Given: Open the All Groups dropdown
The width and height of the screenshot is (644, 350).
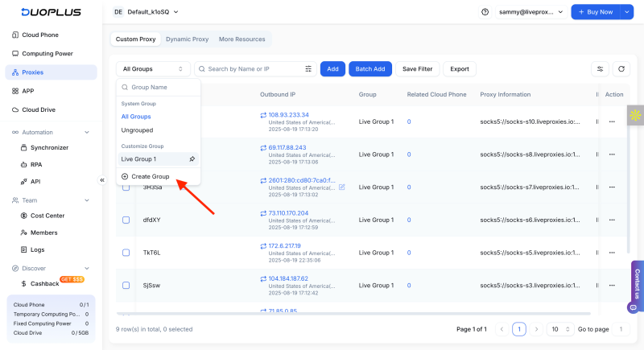Looking at the screenshot, I should point(153,69).
